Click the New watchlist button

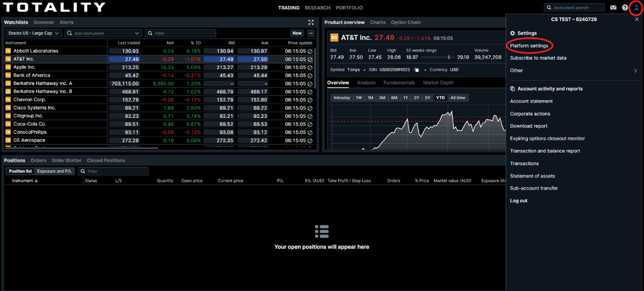coord(297,33)
